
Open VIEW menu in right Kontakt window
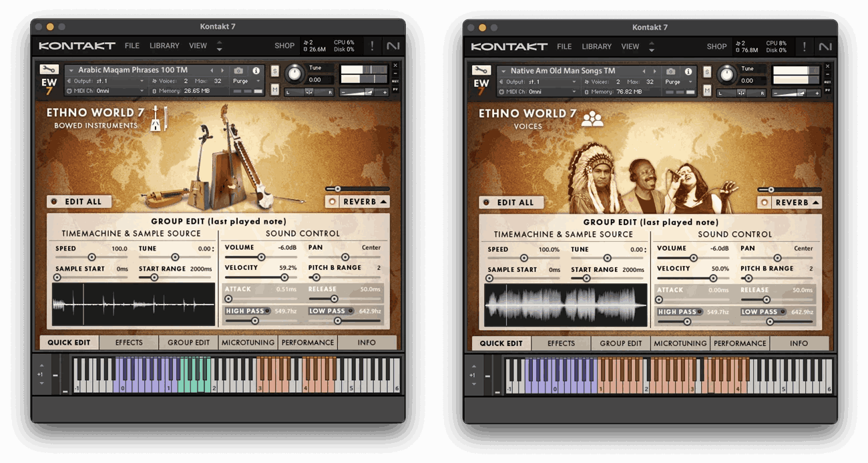(630, 47)
